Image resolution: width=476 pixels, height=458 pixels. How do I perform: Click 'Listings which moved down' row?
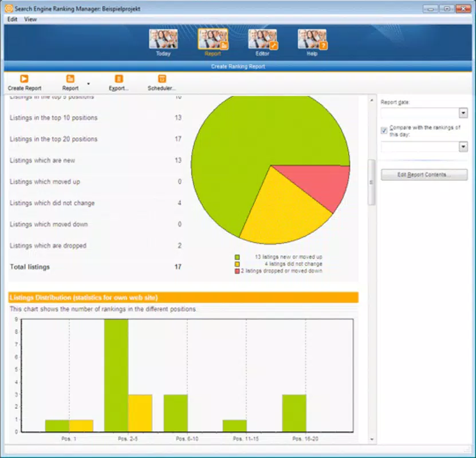[96, 224]
